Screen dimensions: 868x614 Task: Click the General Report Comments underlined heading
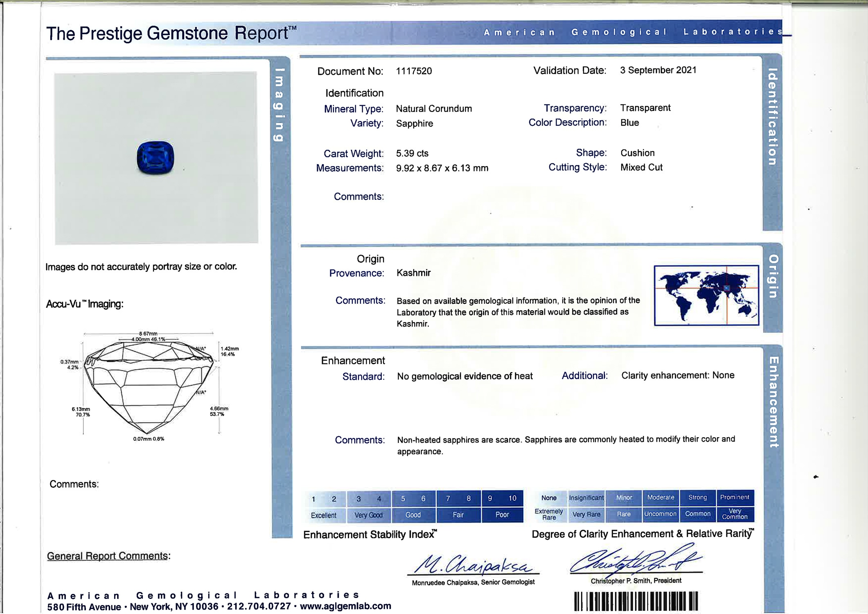point(108,556)
